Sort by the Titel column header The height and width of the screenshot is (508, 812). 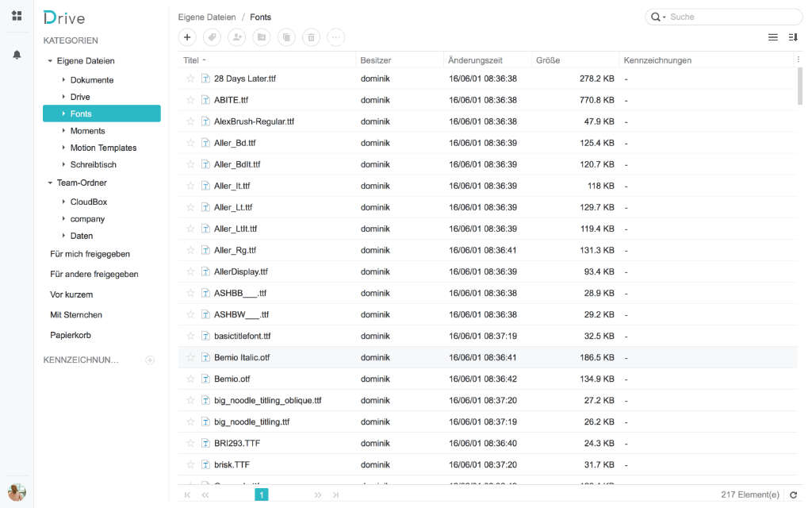[191, 60]
